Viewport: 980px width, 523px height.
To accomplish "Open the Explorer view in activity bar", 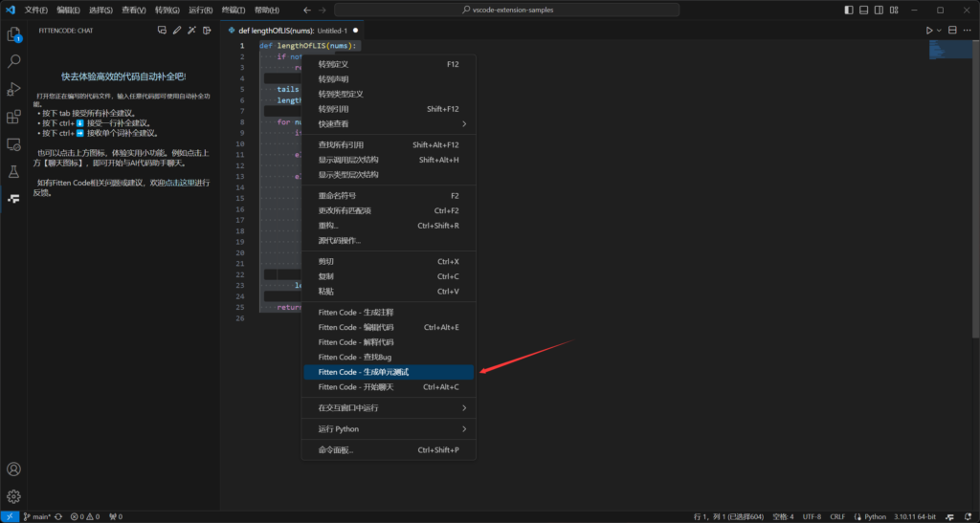I will pyautogui.click(x=14, y=34).
